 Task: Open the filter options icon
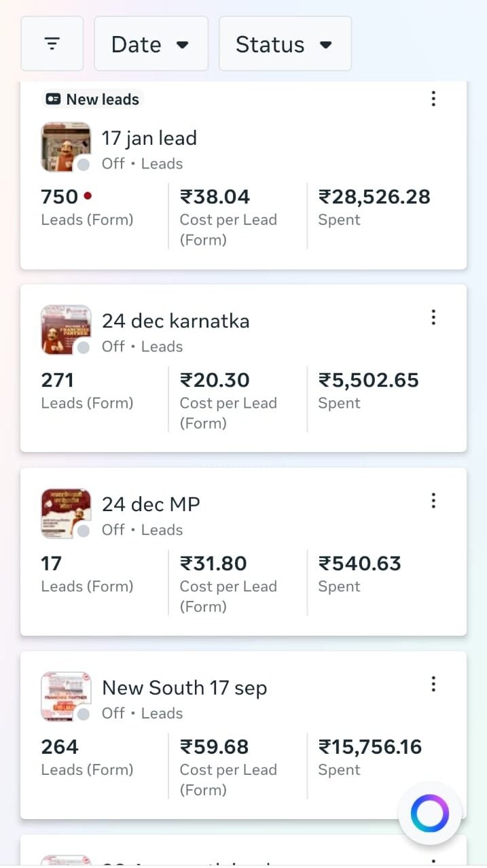[x=52, y=44]
